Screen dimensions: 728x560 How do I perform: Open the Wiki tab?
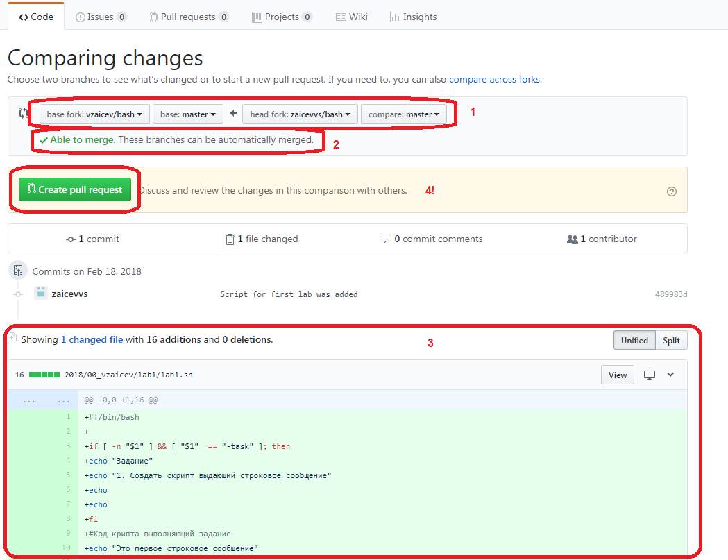(351, 17)
